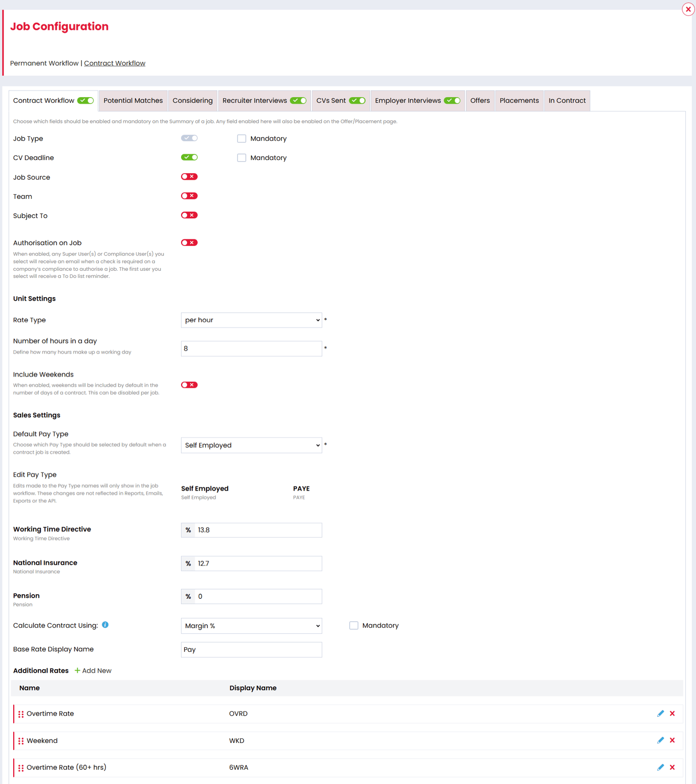Click the Base Rate Display Name field
The height and width of the screenshot is (784, 696).
tap(251, 649)
